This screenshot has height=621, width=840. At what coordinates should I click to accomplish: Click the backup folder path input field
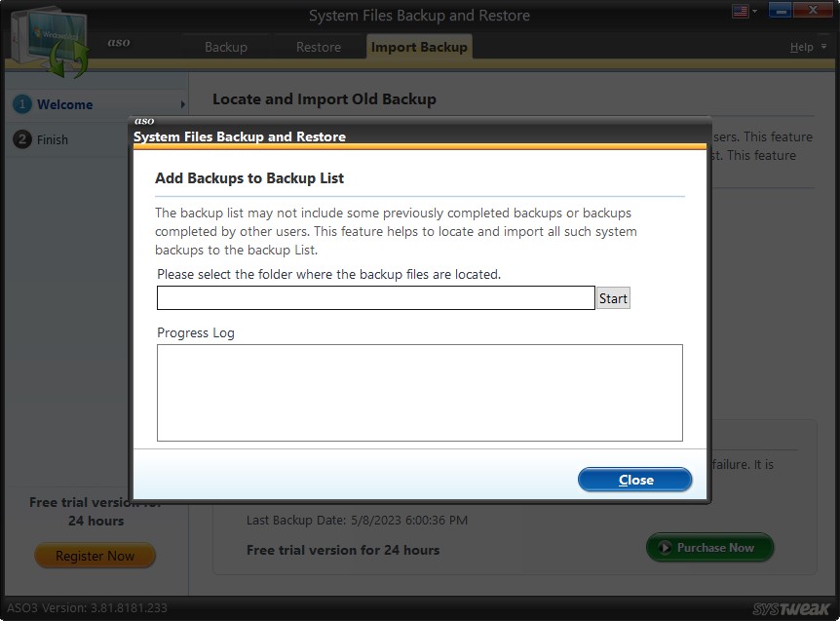375,297
